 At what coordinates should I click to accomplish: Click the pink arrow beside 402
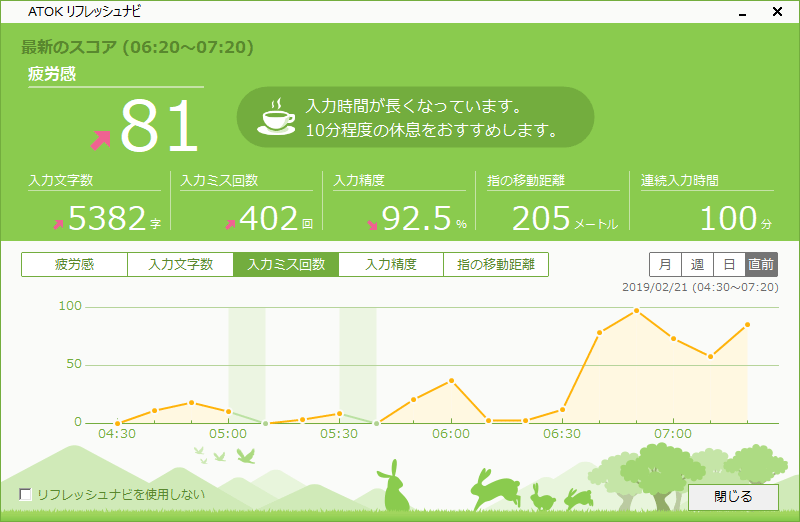click(230, 224)
